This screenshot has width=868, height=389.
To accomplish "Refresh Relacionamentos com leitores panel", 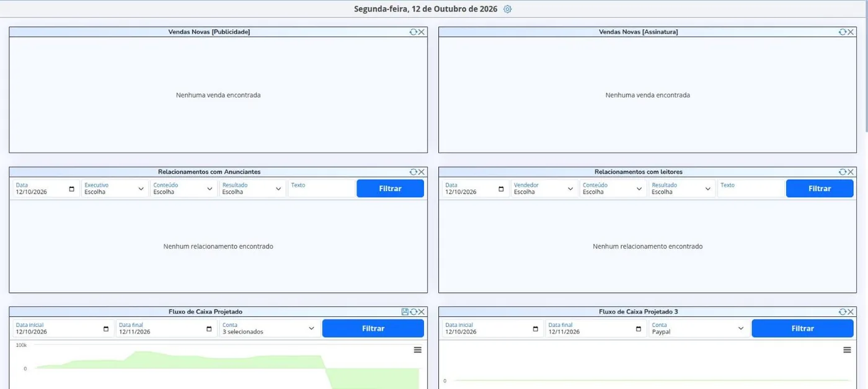I will pyautogui.click(x=843, y=172).
